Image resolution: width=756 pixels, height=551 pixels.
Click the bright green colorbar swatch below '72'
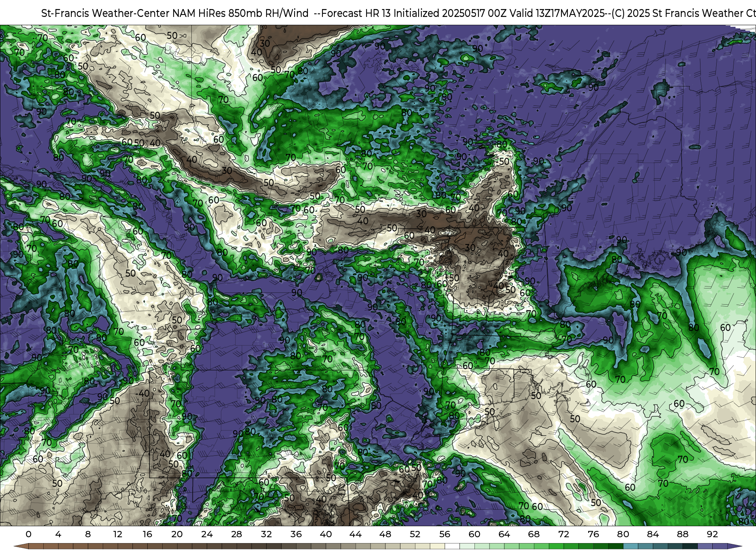click(x=556, y=546)
